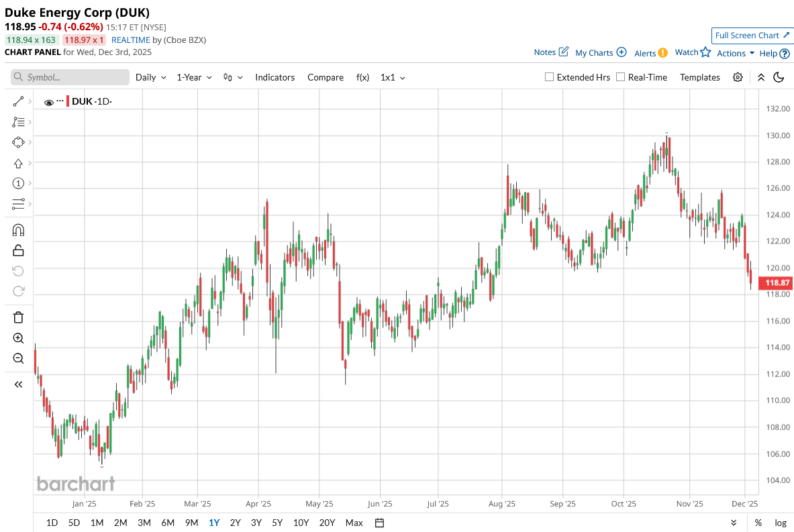
Task: Open the 1x1 grid layout dropdown
Action: pyautogui.click(x=393, y=77)
